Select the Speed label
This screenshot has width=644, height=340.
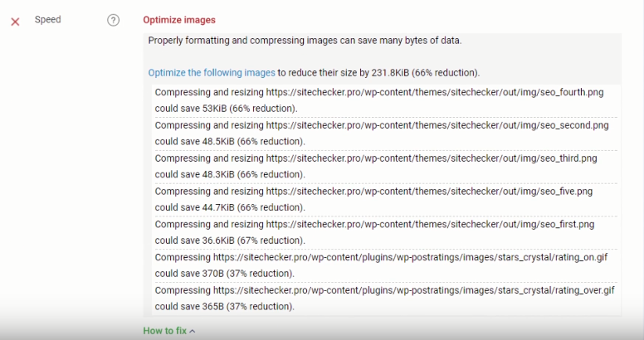(x=47, y=19)
